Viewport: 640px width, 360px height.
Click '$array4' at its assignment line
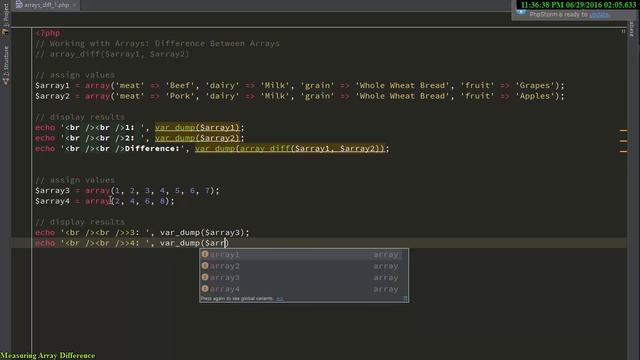(53, 201)
